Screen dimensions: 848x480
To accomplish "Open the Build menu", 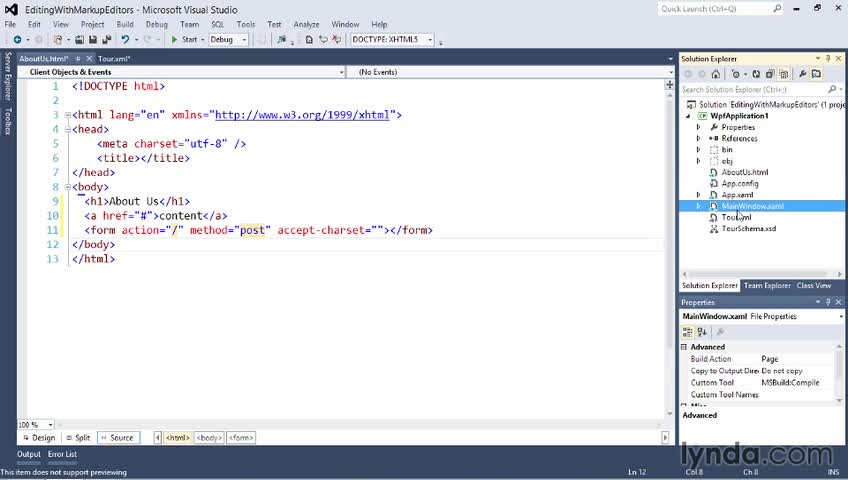I will pyautogui.click(x=125, y=24).
